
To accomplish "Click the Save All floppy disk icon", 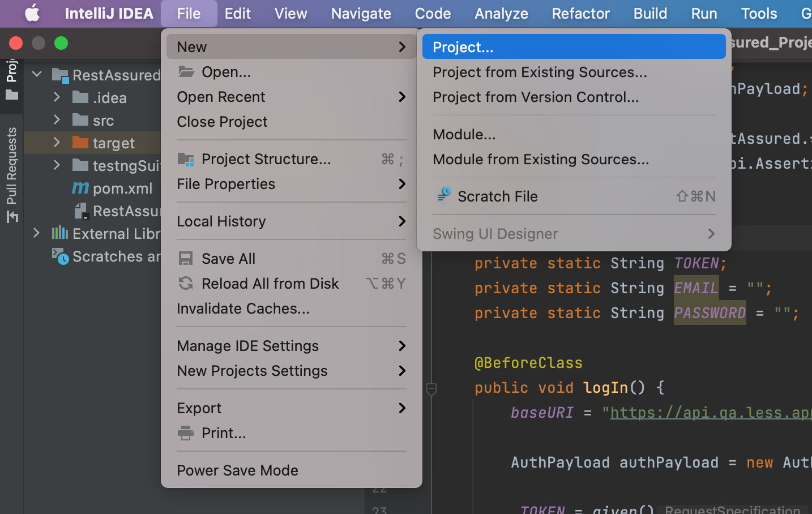I will 186,259.
